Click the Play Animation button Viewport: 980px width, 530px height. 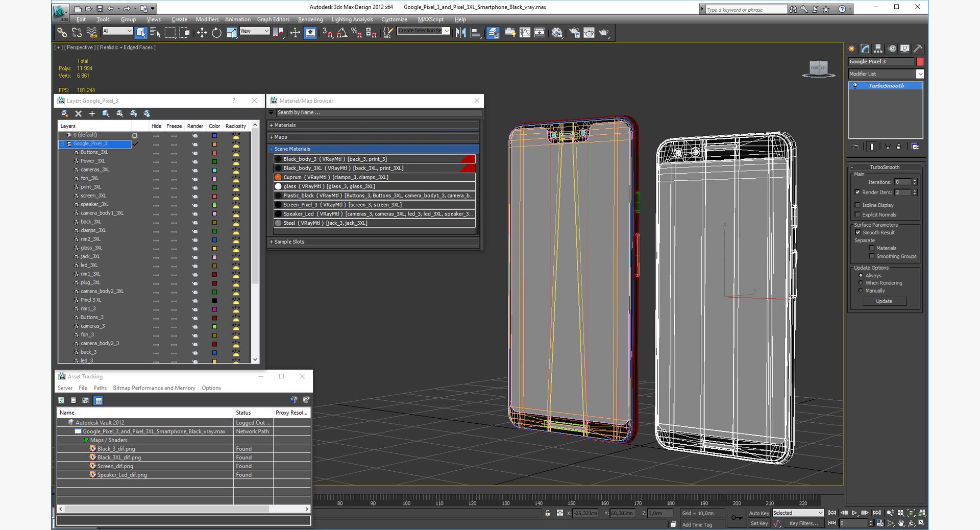point(855,513)
